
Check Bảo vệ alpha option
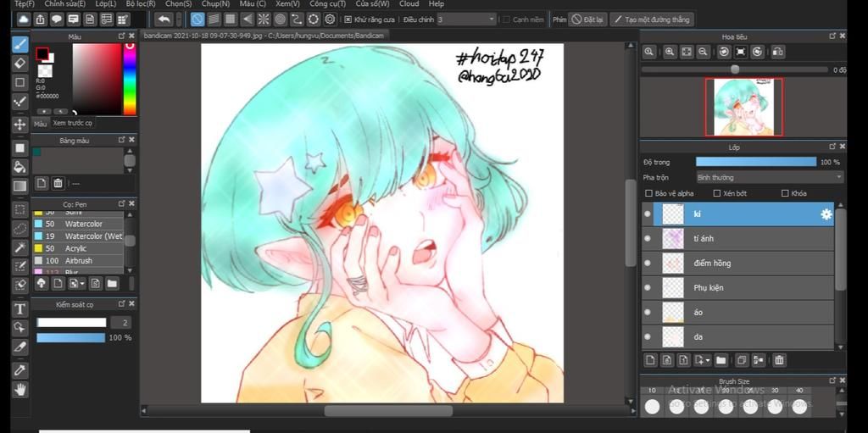click(648, 193)
